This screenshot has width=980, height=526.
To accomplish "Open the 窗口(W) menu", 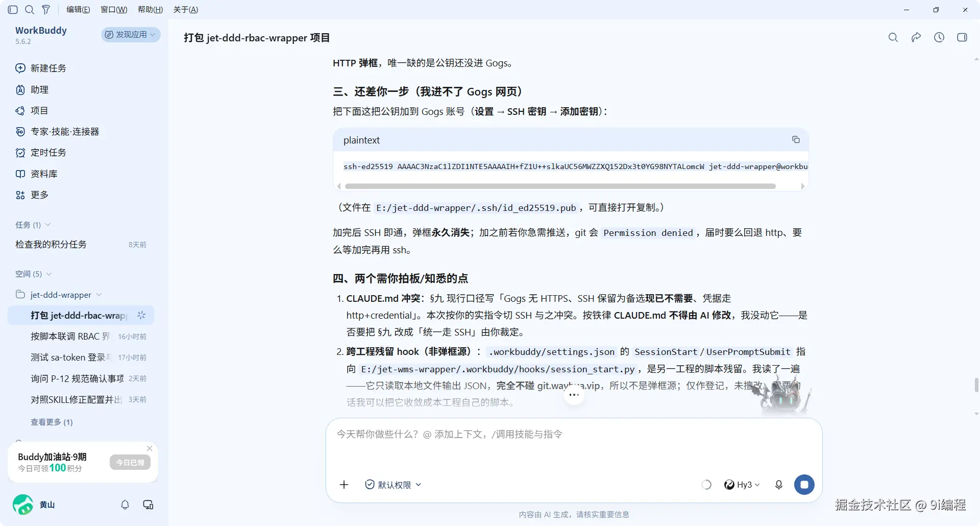I will 114,10.
